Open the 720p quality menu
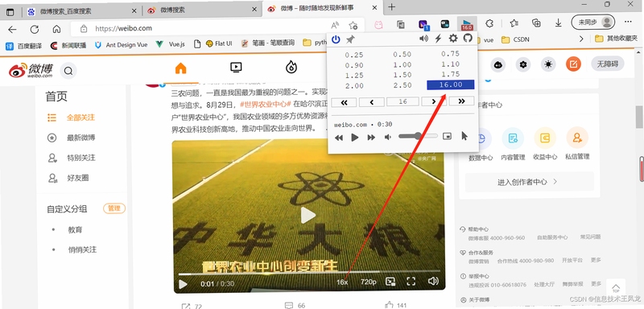Image resolution: width=644 pixels, height=309 pixels. (x=369, y=282)
